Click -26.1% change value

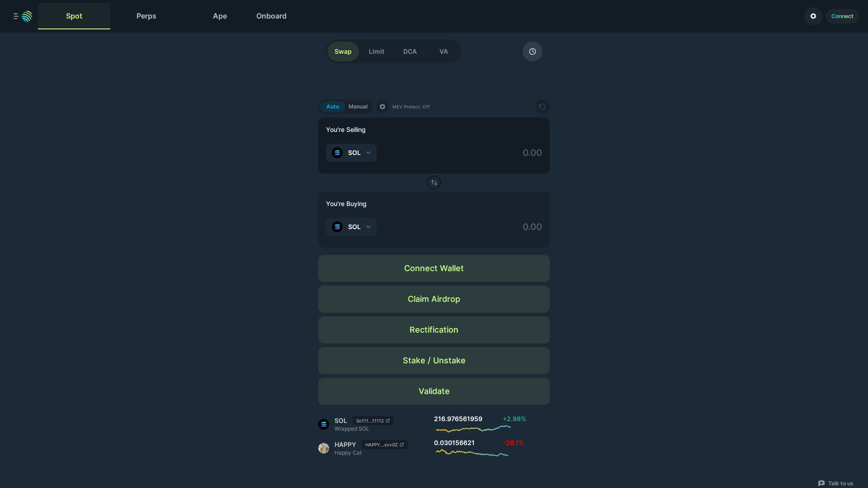point(513,443)
